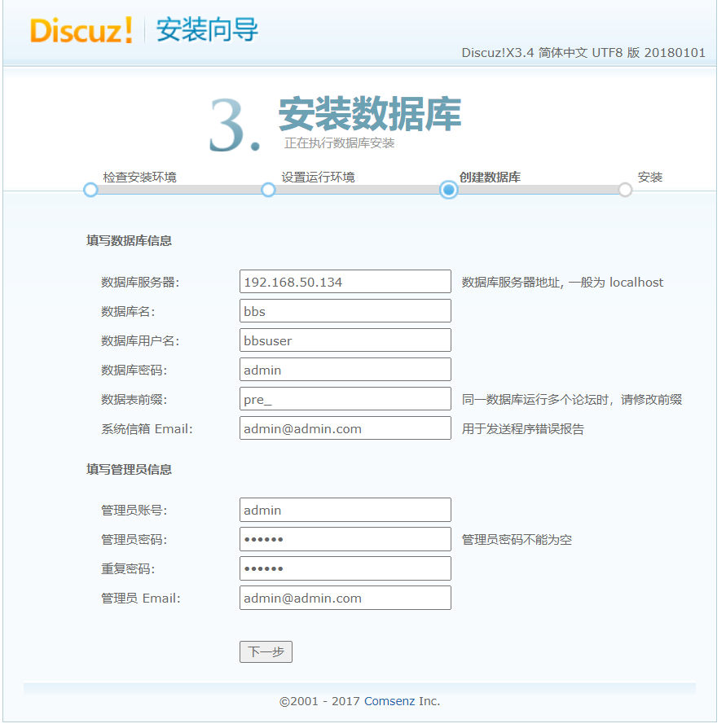This screenshot has height=728, width=726.
Task: Click the 用于发送程序错误报告 hint text
Action: click(x=522, y=428)
